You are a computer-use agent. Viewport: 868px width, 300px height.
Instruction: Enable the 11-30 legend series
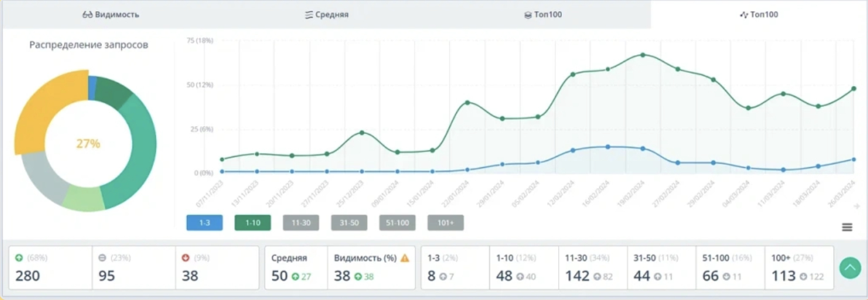pos(301,223)
